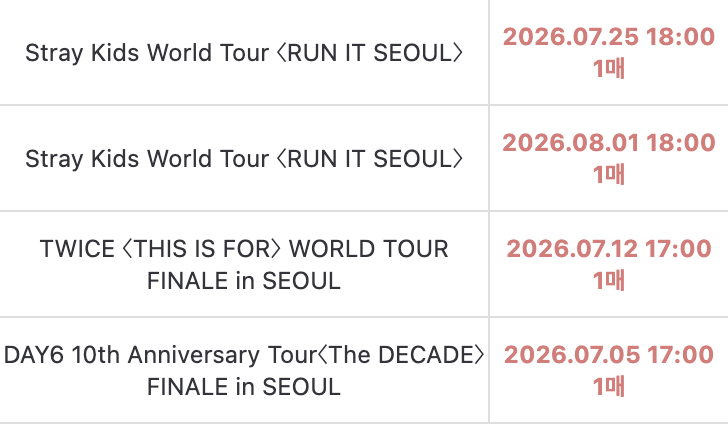Viewport: 728px width, 424px height.
Task: Select DAY6 10th Anniversary Tour title line
Action: tap(244, 355)
